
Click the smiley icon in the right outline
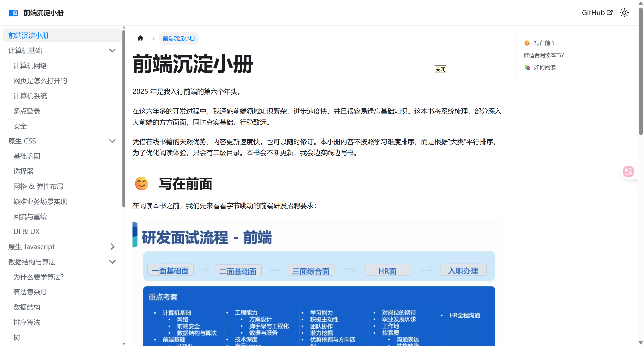click(527, 43)
